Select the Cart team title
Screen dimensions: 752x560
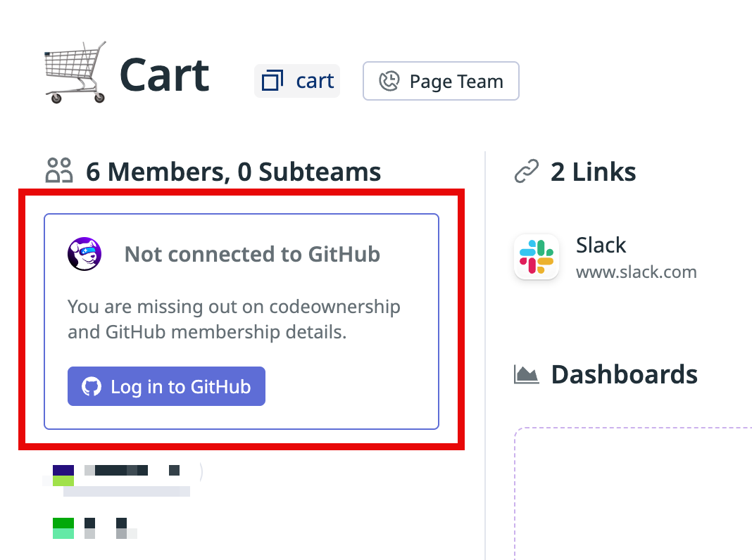[165, 74]
